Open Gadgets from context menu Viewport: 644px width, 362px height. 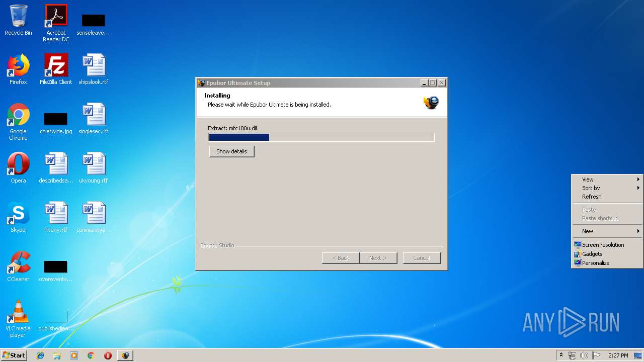(608, 254)
